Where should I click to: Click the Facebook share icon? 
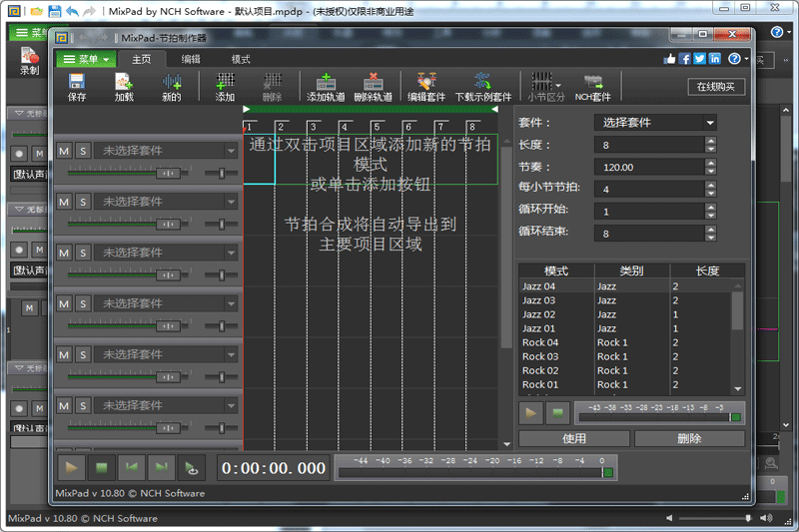click(x=685, y=59)
